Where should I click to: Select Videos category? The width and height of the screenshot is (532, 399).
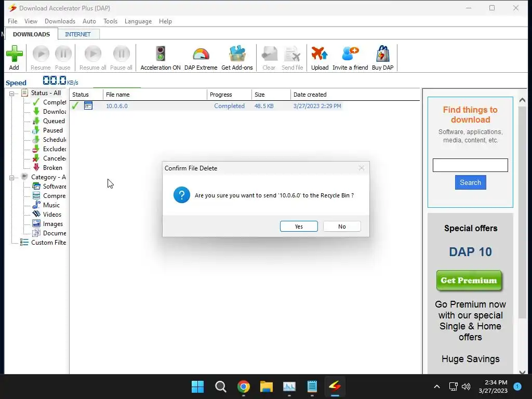(x=47, y=215)
